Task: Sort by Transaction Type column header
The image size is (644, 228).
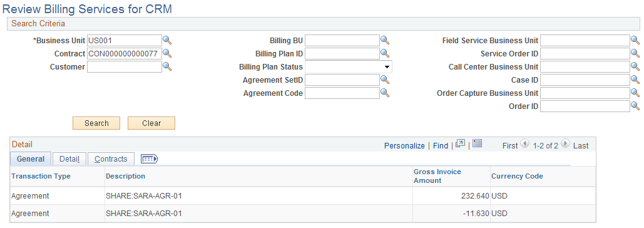Action: coord(41,176)
